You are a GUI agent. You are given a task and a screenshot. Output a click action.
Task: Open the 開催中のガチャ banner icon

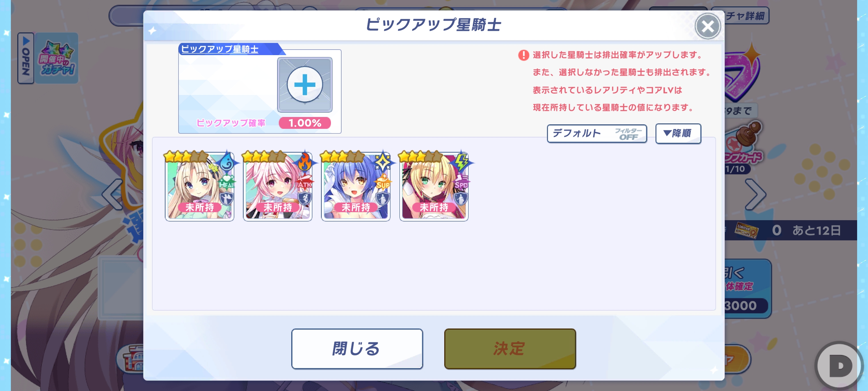(x=57, y=58)
